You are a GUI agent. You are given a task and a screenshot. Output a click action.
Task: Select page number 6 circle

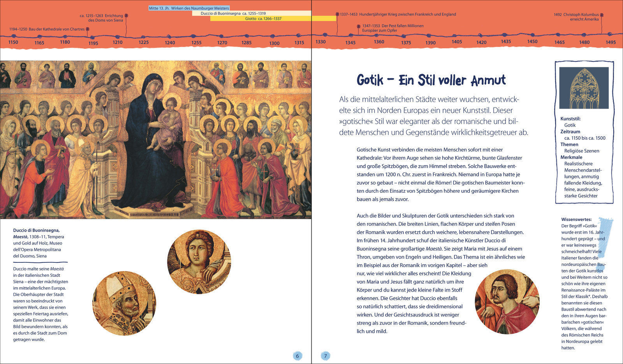pyautogui.click(x=297, y=355)
